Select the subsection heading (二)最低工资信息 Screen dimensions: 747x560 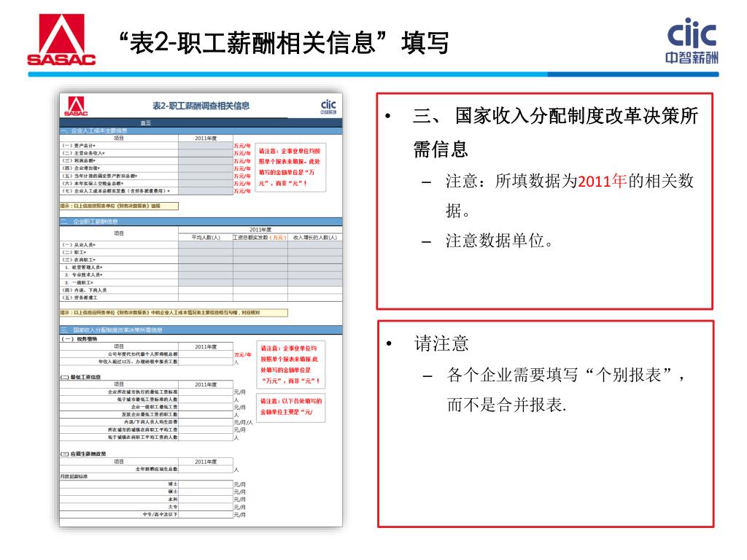(80, 377)
